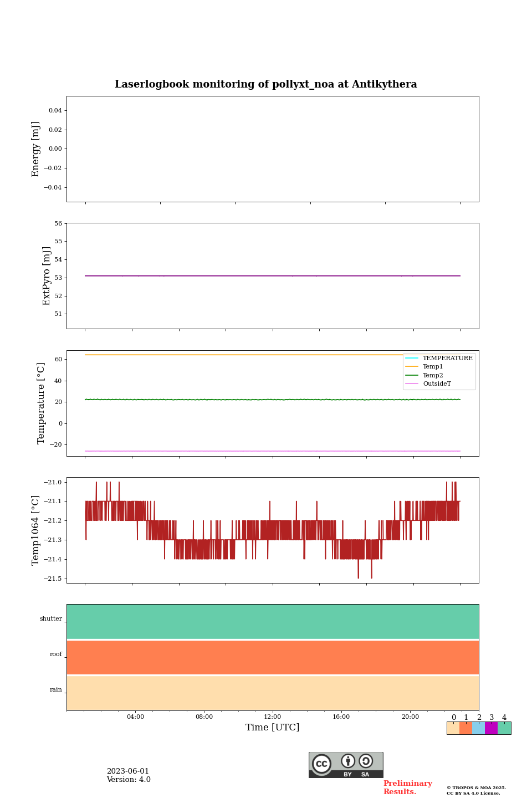532x798 pixels.
Task: Click the 'Temperature [°C]' axis label
Action: [41, 403]
